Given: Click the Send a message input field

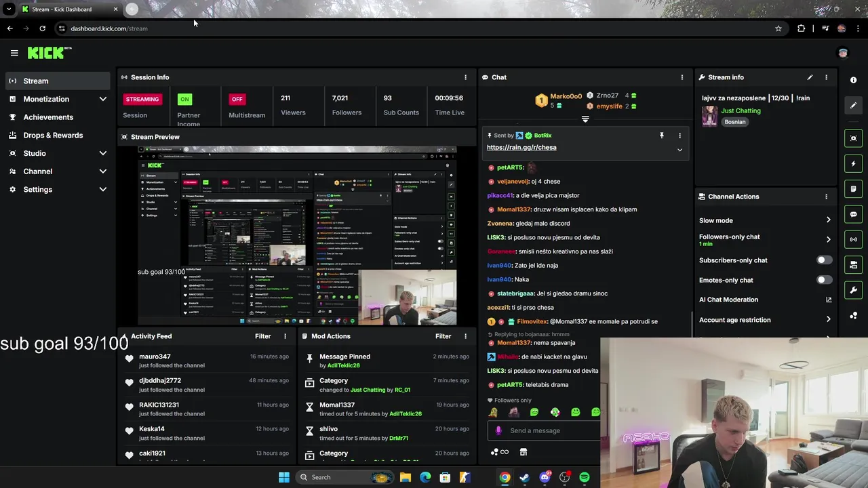Looking at the screenshot, I should coord(542,430).
